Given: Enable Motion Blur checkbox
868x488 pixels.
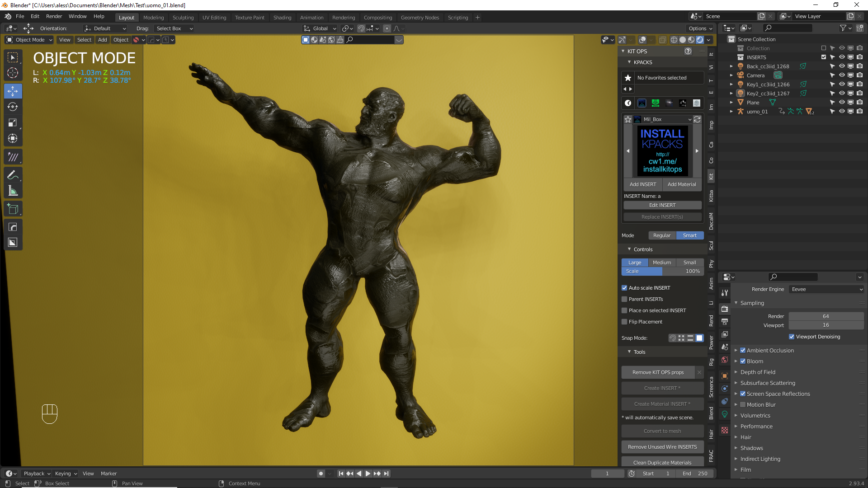Looking at the screenshot, I should tap(743, 404).
